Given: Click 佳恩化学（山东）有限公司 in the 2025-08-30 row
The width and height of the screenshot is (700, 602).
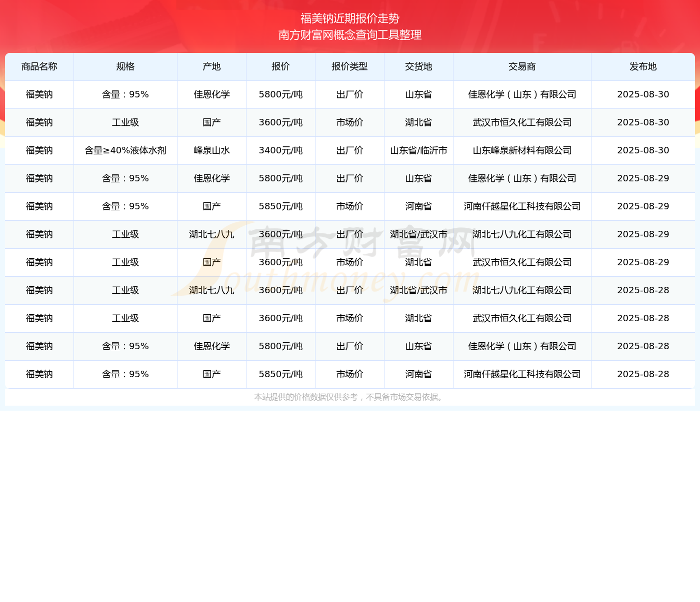Looking at the screenshot, I should 522,94.
